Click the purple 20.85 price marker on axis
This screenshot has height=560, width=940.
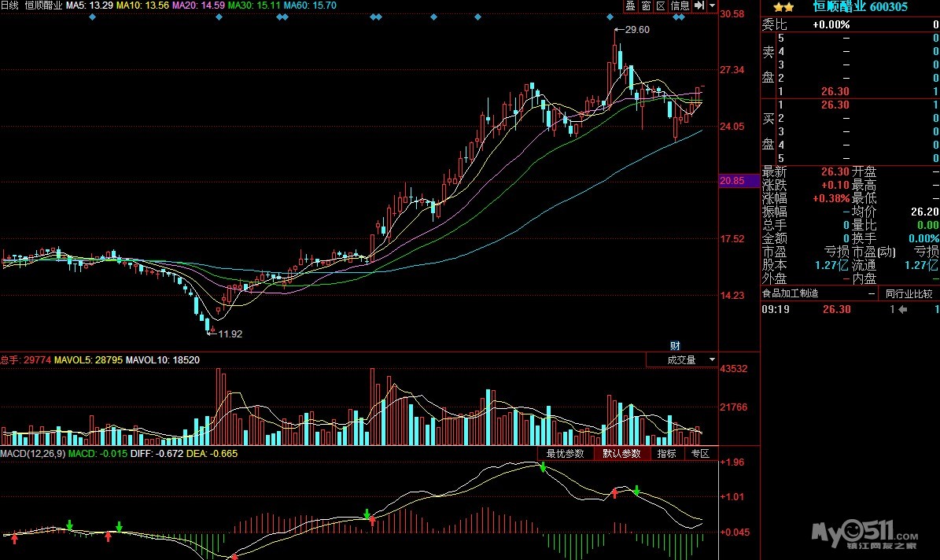(739, 181)
